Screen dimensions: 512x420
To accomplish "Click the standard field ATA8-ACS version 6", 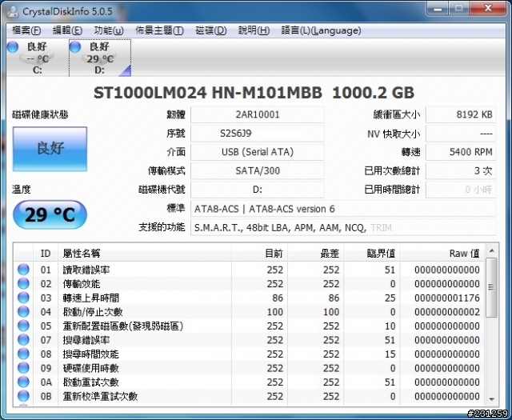I will click(x=343, y=209).
